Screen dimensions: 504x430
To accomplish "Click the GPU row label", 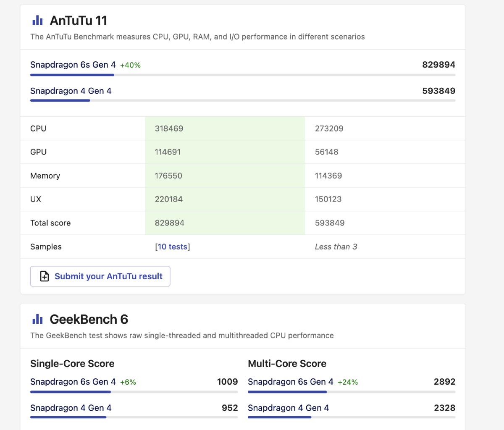I will pyautogui.click(x=38, y=152).
